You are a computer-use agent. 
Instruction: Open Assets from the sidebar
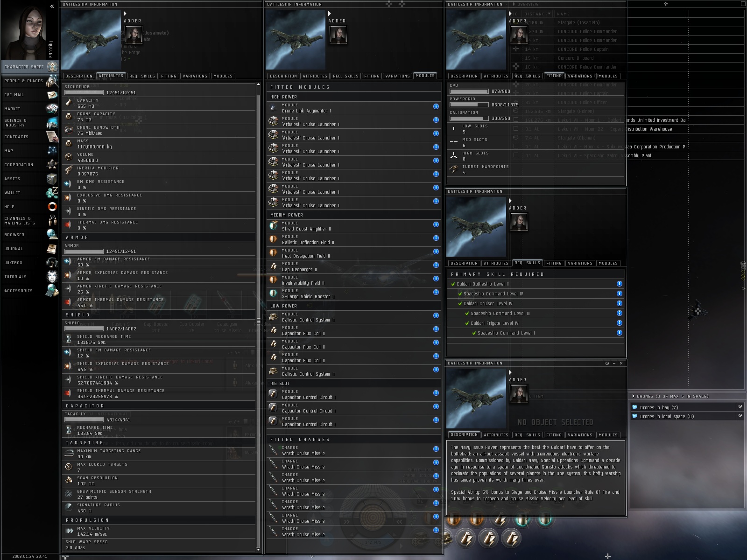30,179
